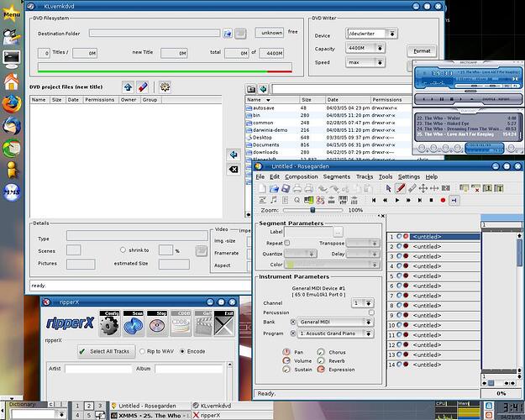Open the Tracks menu in Rosegarden
The image size is (525, 420).
tap(365, 177)
